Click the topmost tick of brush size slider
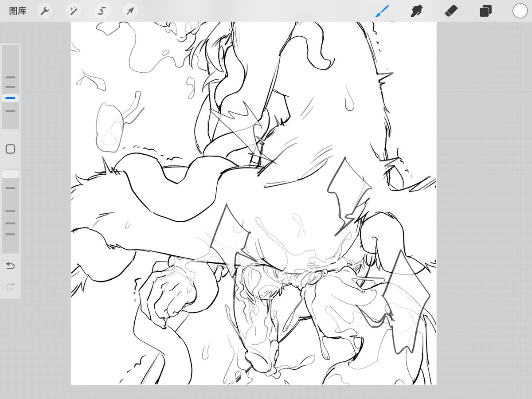 coord(10,77)
